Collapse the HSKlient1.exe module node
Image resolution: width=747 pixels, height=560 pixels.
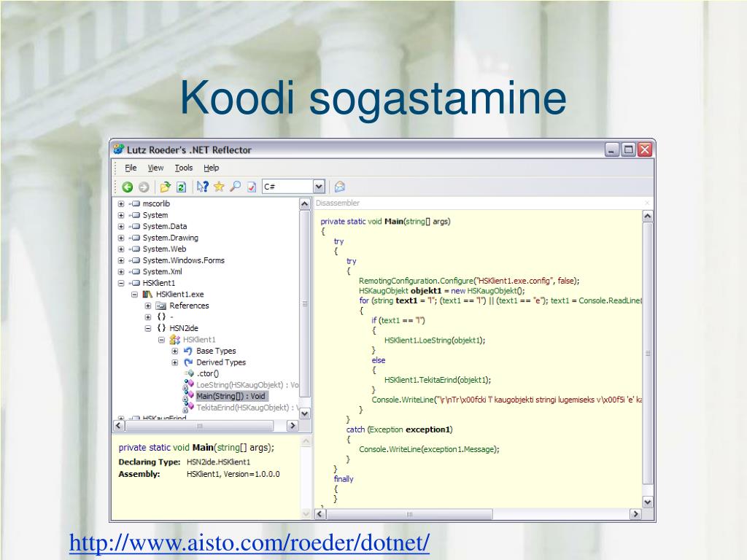point(134,295)
